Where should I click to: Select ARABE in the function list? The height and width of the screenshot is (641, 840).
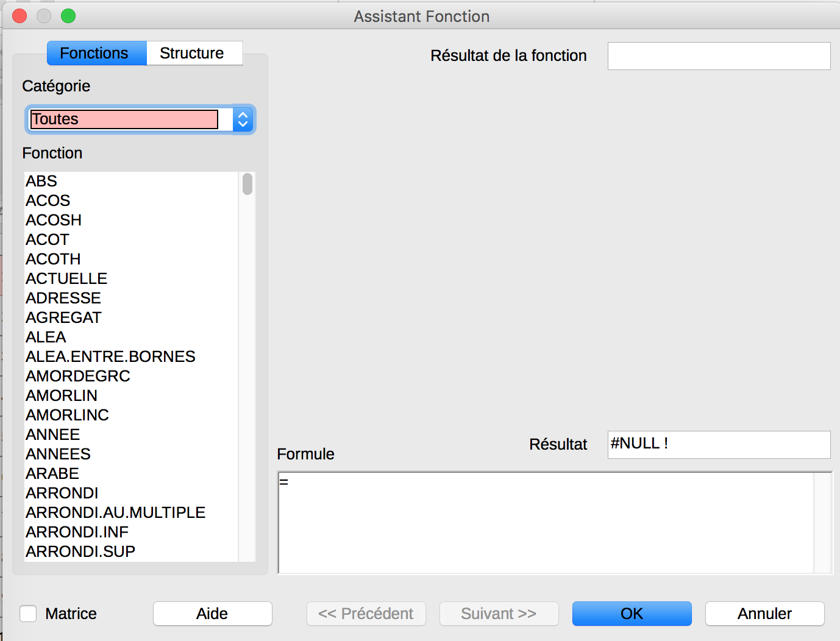coord(131,473)
